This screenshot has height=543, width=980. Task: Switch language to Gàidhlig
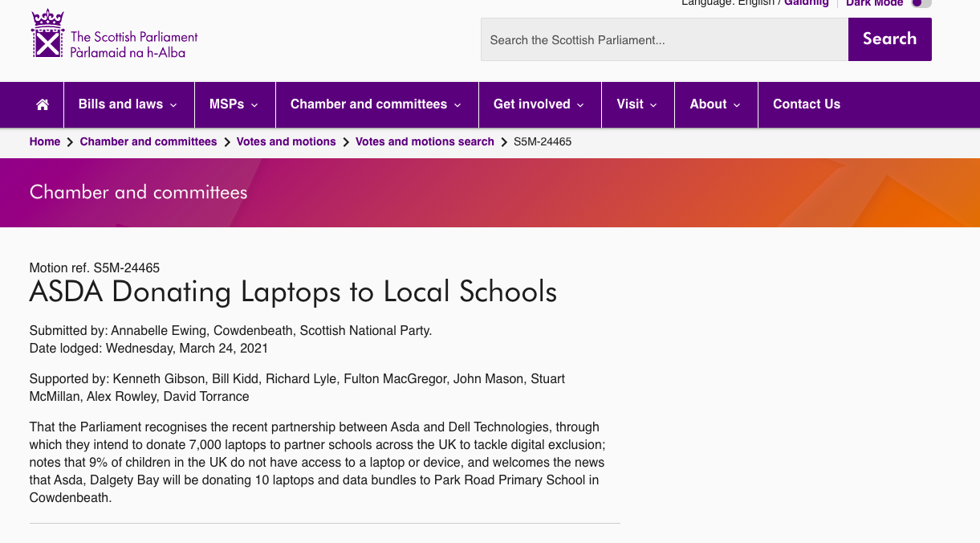(x=806, y=3)
